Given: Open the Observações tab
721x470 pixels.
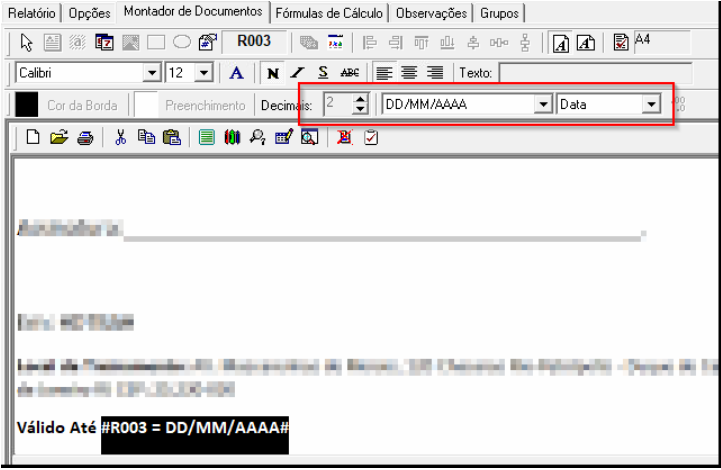Looking at the screenshot, I should coord(430,13).
